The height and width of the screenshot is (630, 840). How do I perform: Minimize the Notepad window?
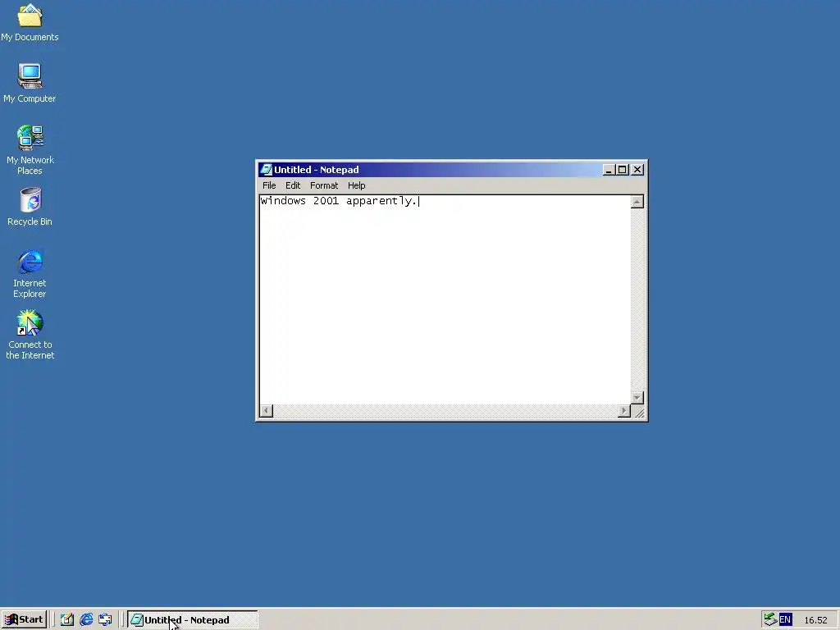click(609, 170)
